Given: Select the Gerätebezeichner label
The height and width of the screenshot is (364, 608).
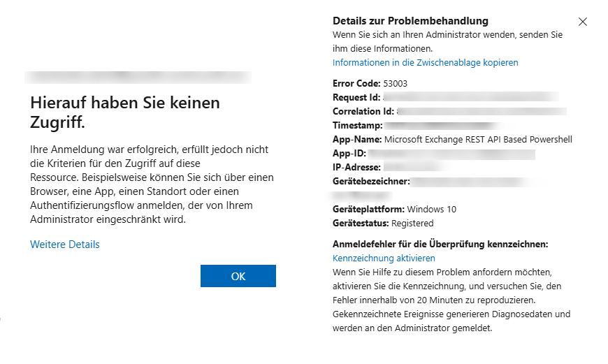Looking at the screenshot, I should [370, 182].
